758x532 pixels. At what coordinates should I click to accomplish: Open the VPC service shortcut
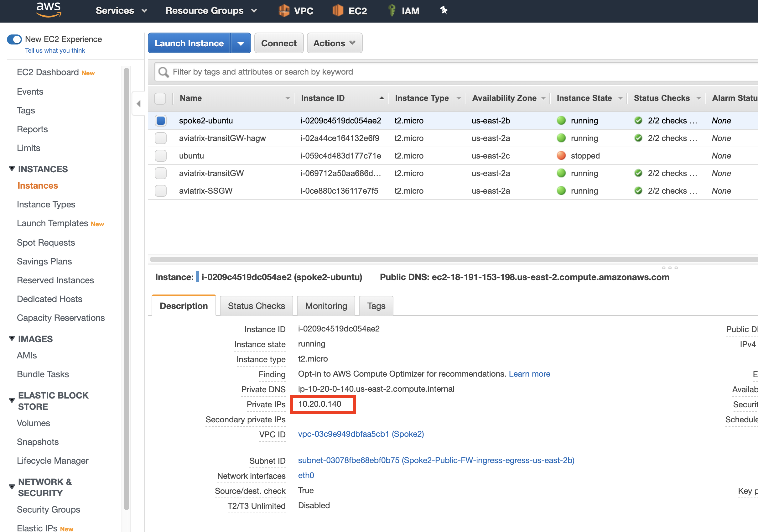click(x=295, y=11)
